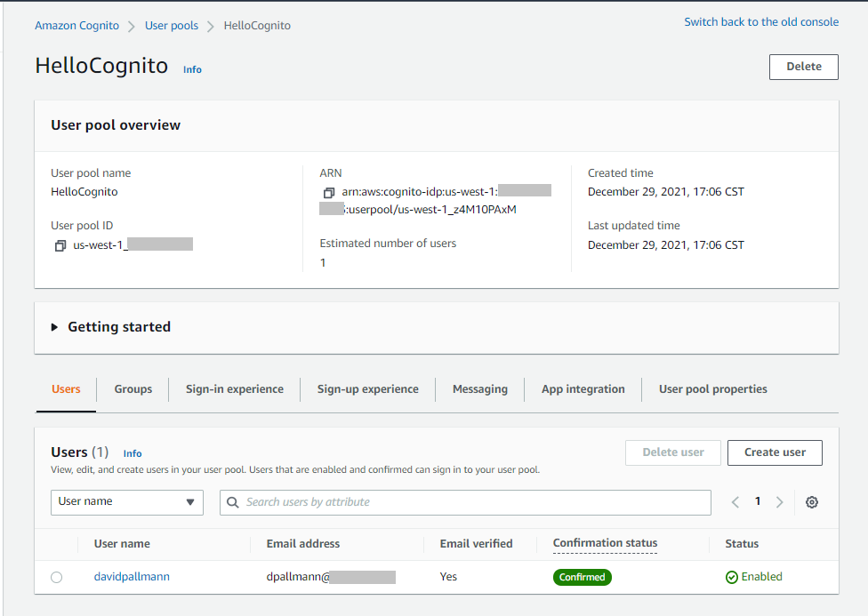The width and height of the screenshot is (868, 616).
Task: Click the Email verified column header
Action: pos(476,543)
